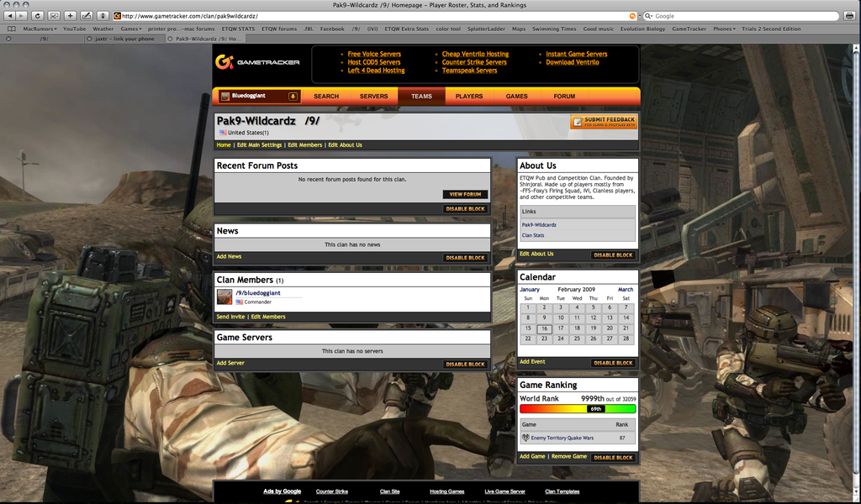This screenshot has height=504, width=861.
Task: Click the World Rank color gradient bar
Action: 578,408
